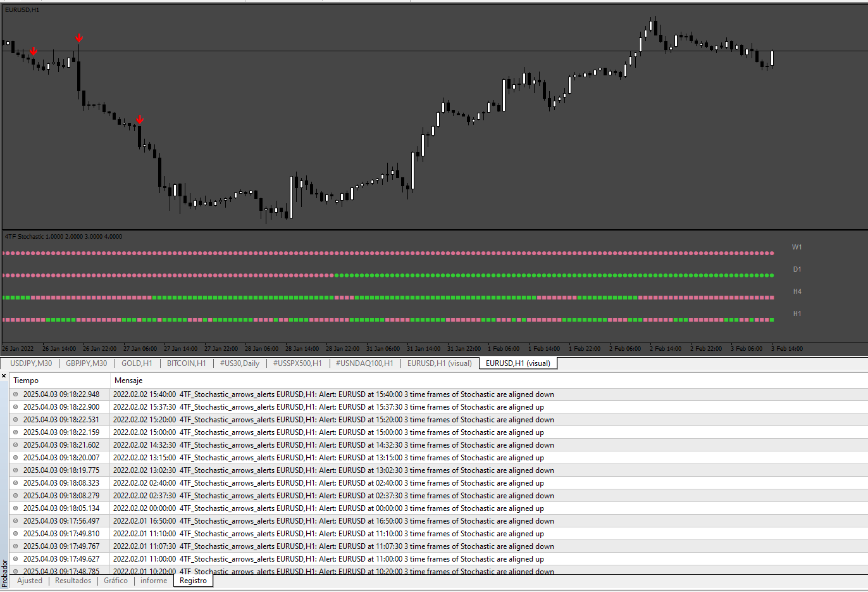Select the unselected EURUSD,H1 (visual) chart tab
This screenshot has height=592, width=868.
(440, 363)
